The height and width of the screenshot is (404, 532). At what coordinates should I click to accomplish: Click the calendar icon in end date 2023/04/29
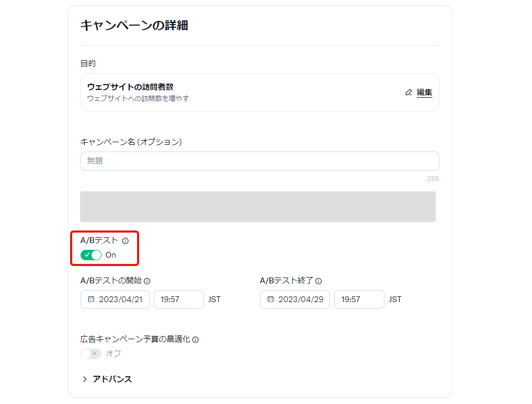tap(270, 299)
